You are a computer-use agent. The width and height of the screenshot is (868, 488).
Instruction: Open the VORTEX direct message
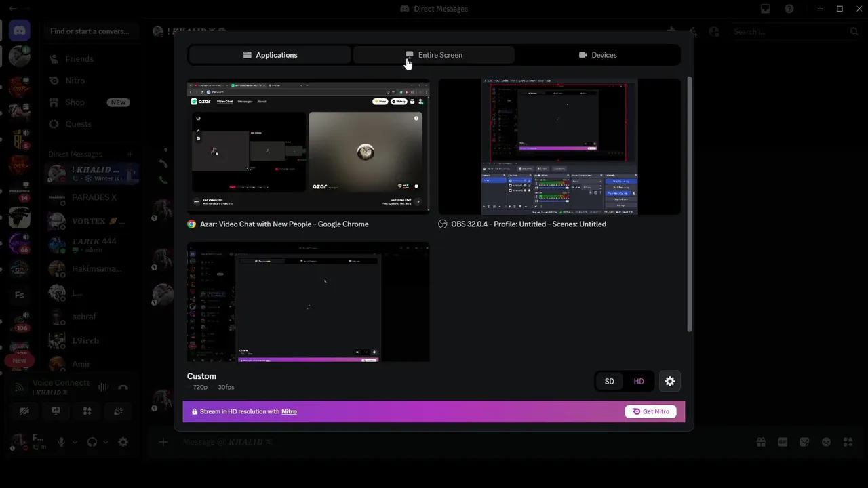click(92, 221)
